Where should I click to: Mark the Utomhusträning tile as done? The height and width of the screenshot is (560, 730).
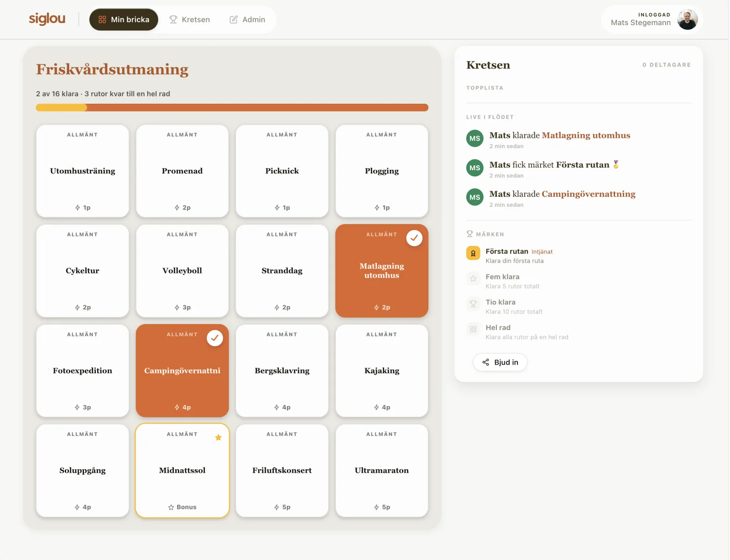tap(83, 171)
